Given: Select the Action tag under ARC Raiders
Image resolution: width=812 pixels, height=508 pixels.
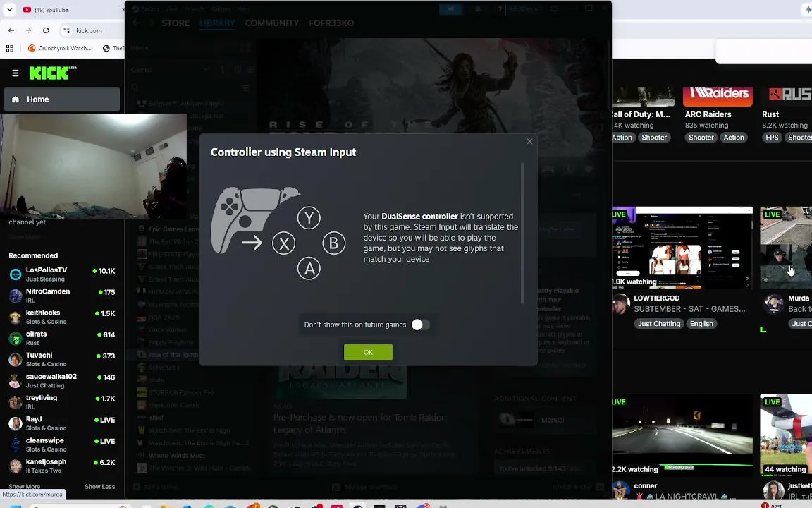Looking at the screenshot, I should [733, 138].
